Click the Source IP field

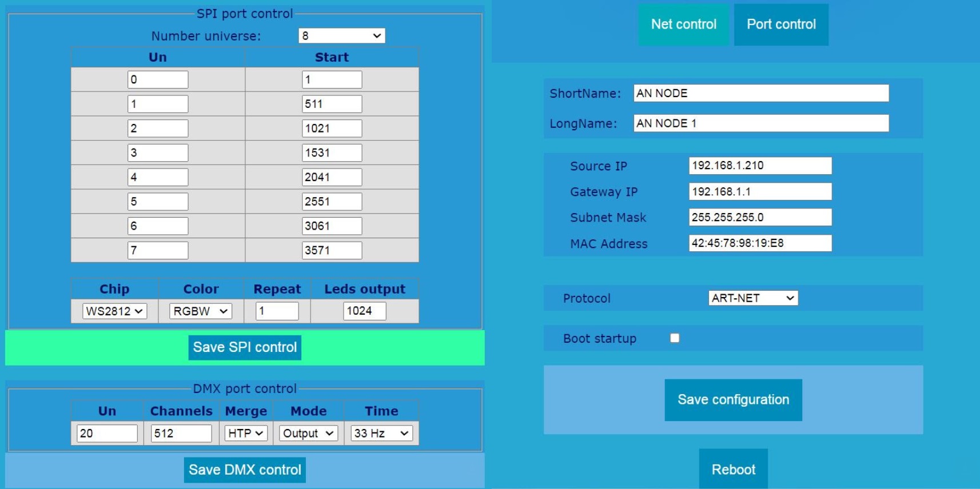pyautogui.click(x=760, y=166)
